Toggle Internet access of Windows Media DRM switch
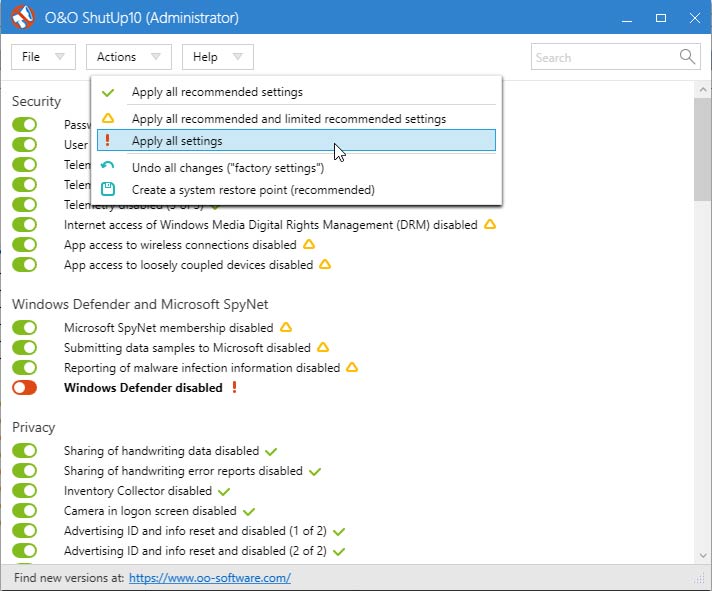This screenshot has height=591, width=712. (25, 225)
